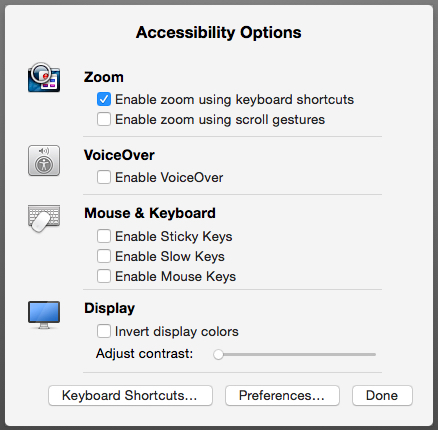Screen dimensions: 438x430
Task: Click the Accessibility Options title text
Action: [219, 33]
